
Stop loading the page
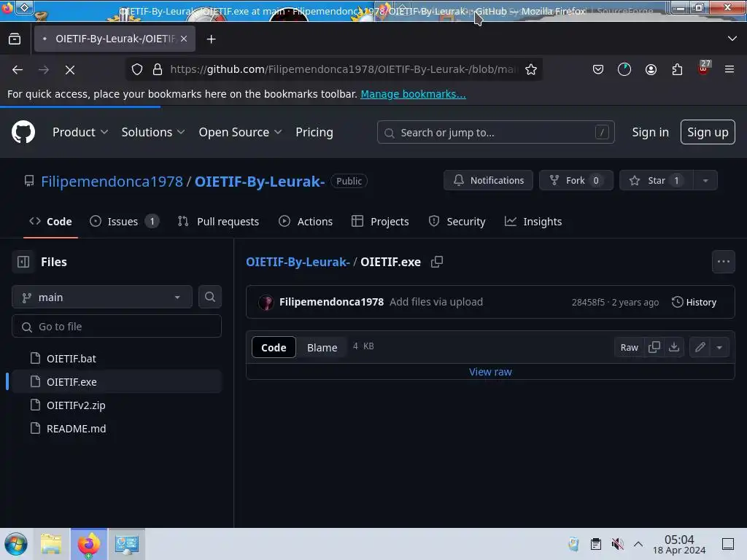click(x=70, y=69)
